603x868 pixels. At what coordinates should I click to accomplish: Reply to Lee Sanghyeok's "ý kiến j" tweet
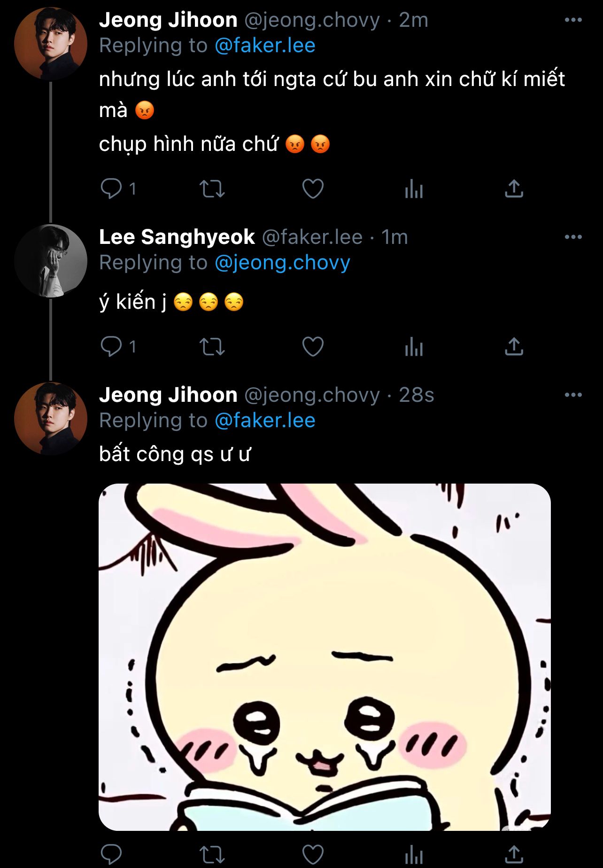[x=111, y=347]
